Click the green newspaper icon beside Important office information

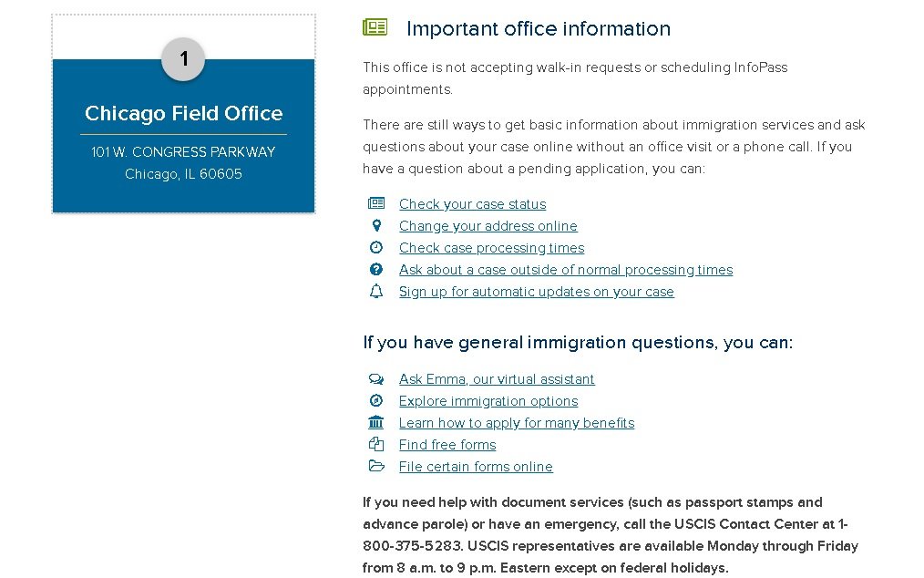375,27
